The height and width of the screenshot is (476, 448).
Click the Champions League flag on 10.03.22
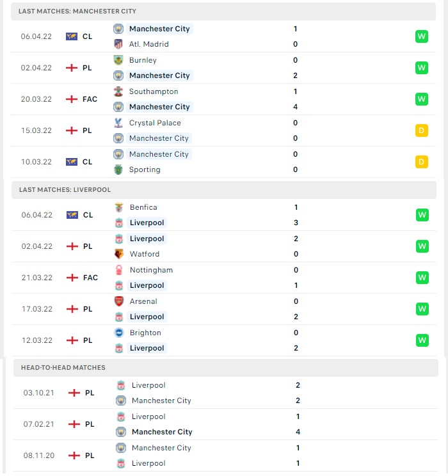[x=72, y=162]
